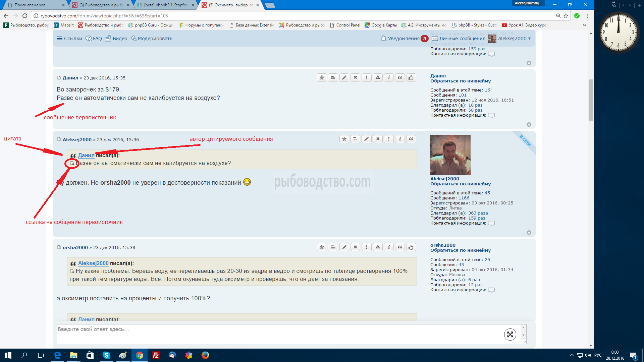
Task: Report Данил's post with exclamation icon
Action: tap(366, 78)
